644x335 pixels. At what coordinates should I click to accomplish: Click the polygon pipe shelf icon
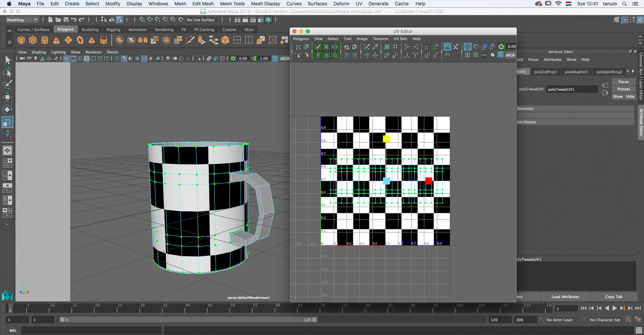pos(103,40)
